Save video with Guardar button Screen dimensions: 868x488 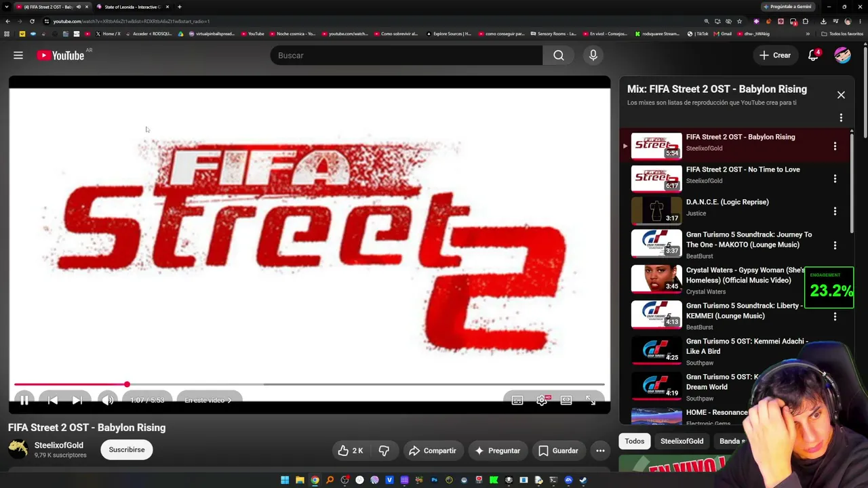coord(558,451)
